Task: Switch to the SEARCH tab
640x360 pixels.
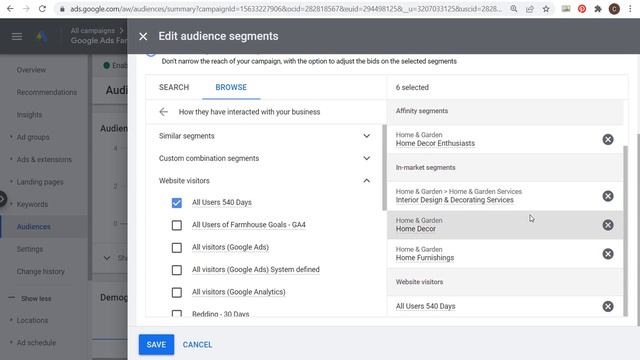Action: coord(174,87)
